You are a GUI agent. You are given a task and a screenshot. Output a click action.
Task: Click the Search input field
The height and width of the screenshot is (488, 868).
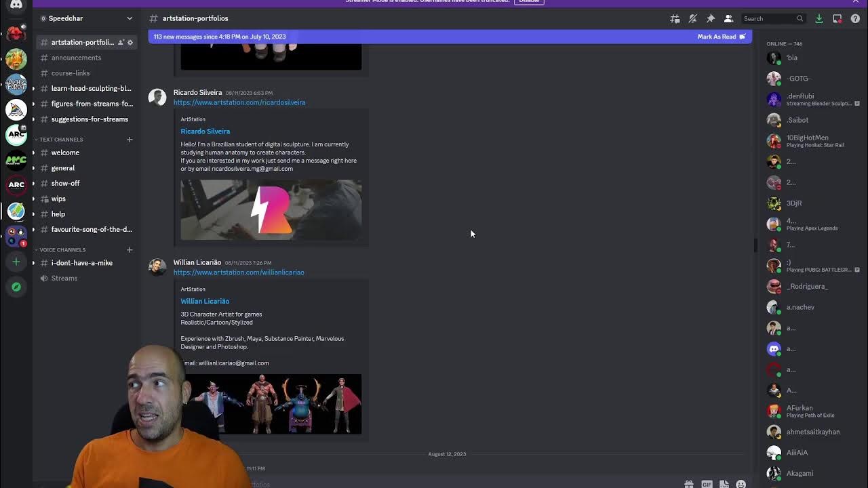(773, 19)
